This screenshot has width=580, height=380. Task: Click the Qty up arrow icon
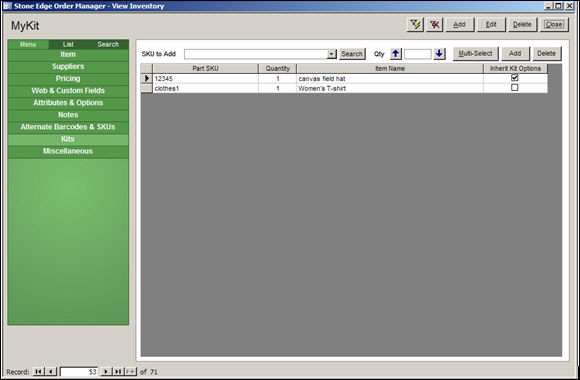tap(396, 54)
